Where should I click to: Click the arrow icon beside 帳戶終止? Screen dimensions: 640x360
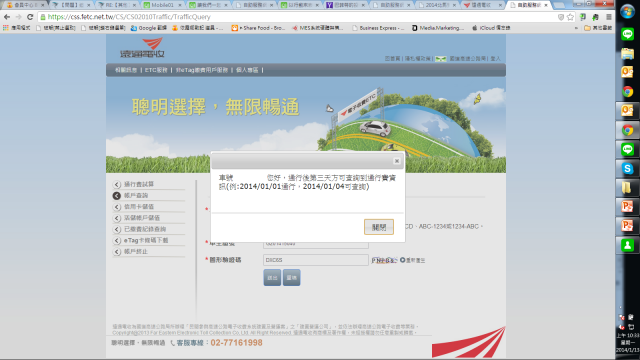pyautogui.click(x=117, y=252)
